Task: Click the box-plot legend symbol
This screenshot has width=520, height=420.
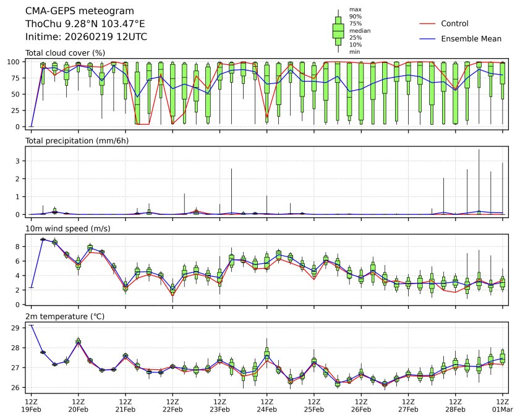Action: pyautogui.click(x=338, y=31)
